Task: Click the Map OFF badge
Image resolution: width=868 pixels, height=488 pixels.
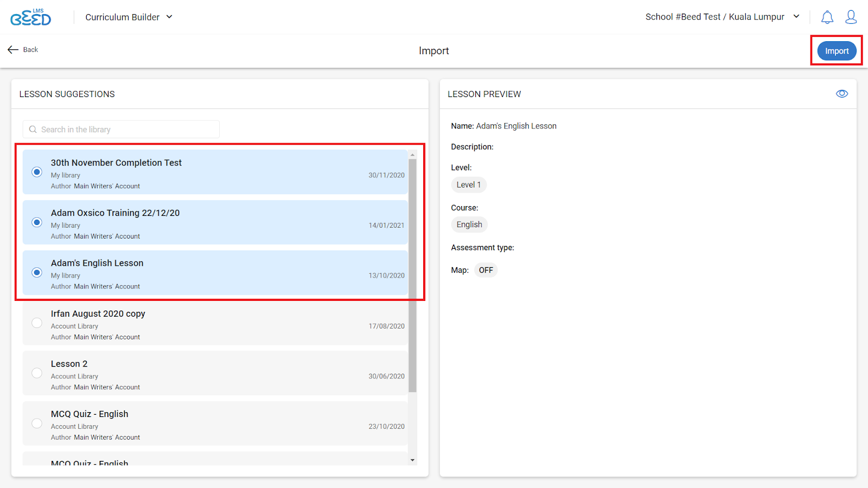Action: 486,270
